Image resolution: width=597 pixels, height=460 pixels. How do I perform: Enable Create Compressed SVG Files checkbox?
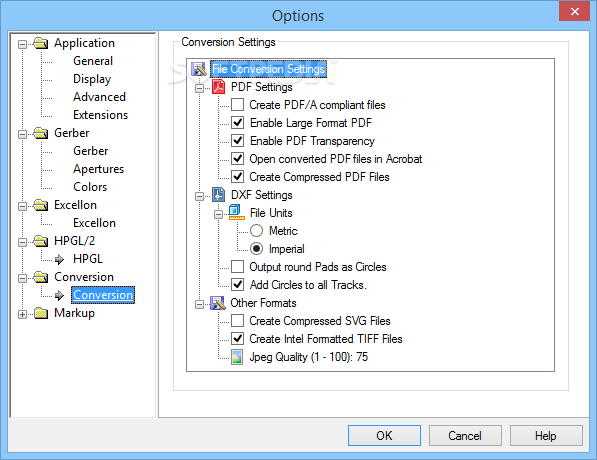(x=238, y=321)
